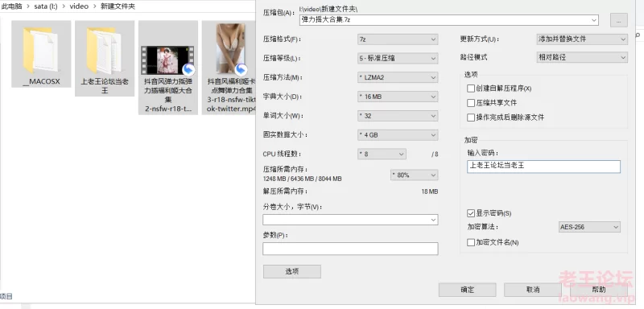
Task: Select the 抖音风弹力摇 video file thumbnail
Action: click(x=167, y=60)
